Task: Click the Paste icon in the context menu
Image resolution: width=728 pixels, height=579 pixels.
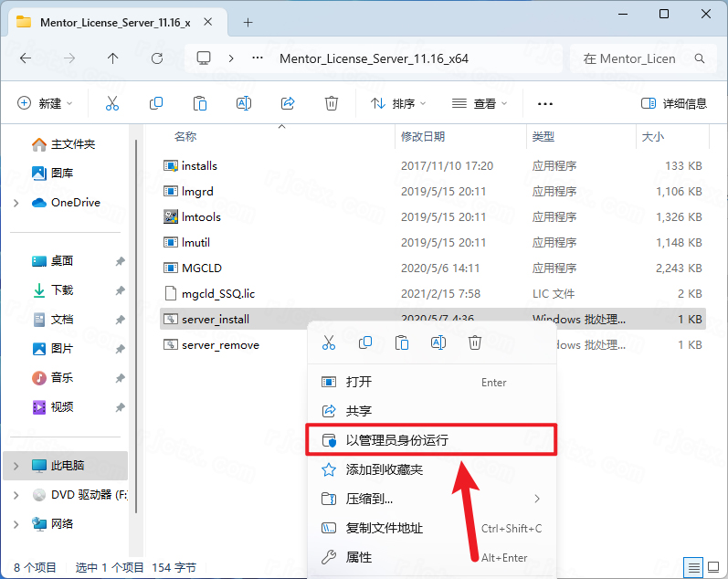Action: click(x=402, y=342)
